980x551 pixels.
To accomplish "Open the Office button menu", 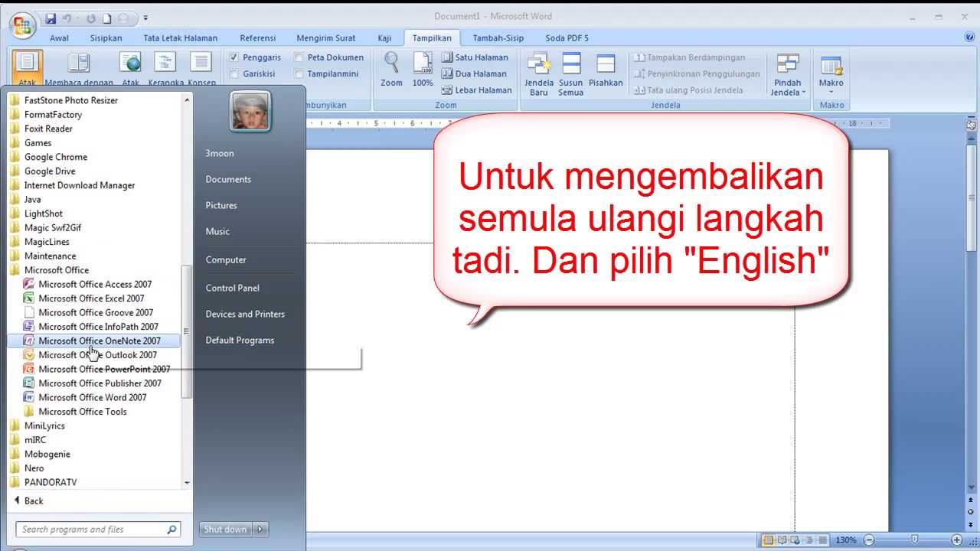I will pos(22,27).
